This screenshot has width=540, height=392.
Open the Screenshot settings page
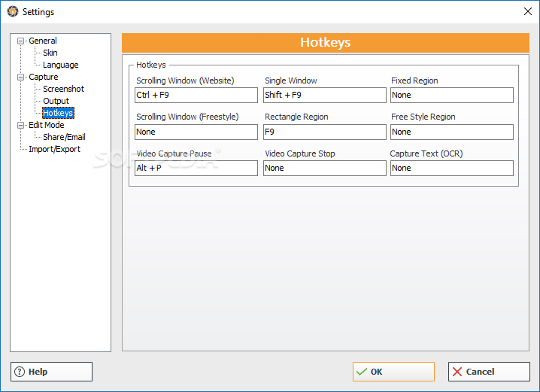tap(63, 89)
